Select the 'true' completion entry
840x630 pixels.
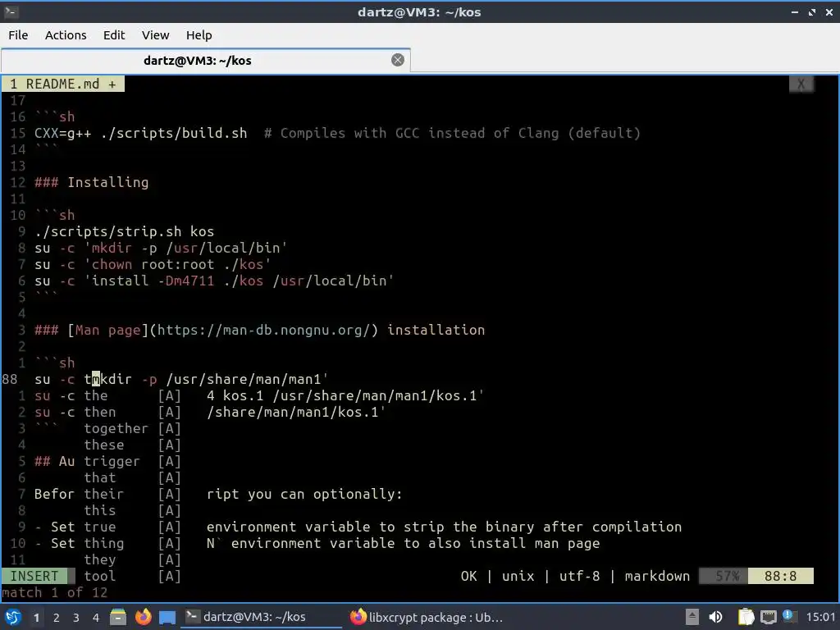click(133, 527)
